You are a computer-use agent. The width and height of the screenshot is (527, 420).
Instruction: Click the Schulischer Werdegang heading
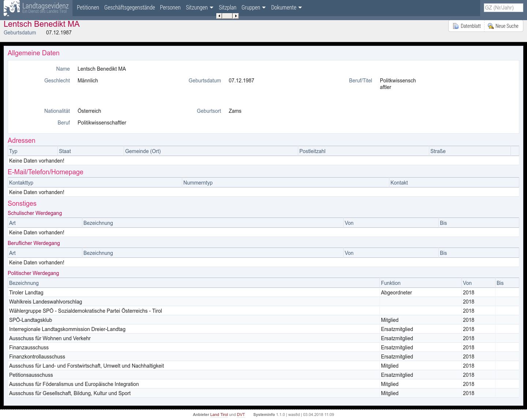[x=35, y=213]
